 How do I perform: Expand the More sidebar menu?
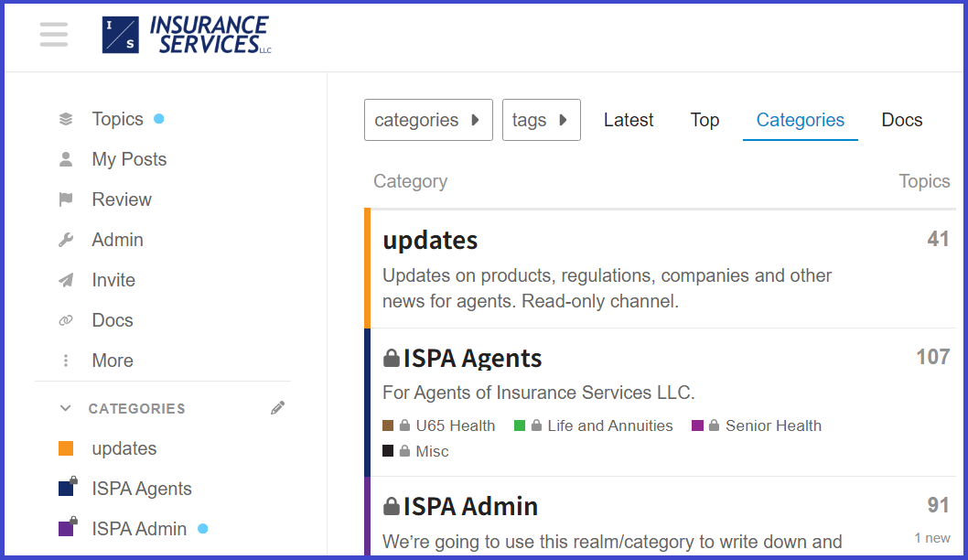pos(113,361)
